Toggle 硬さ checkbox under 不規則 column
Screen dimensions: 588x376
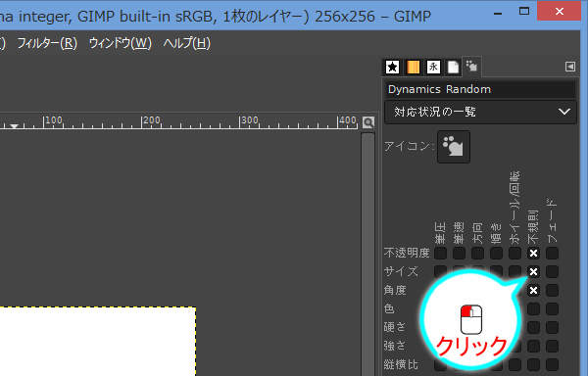[x=533, y=327]
